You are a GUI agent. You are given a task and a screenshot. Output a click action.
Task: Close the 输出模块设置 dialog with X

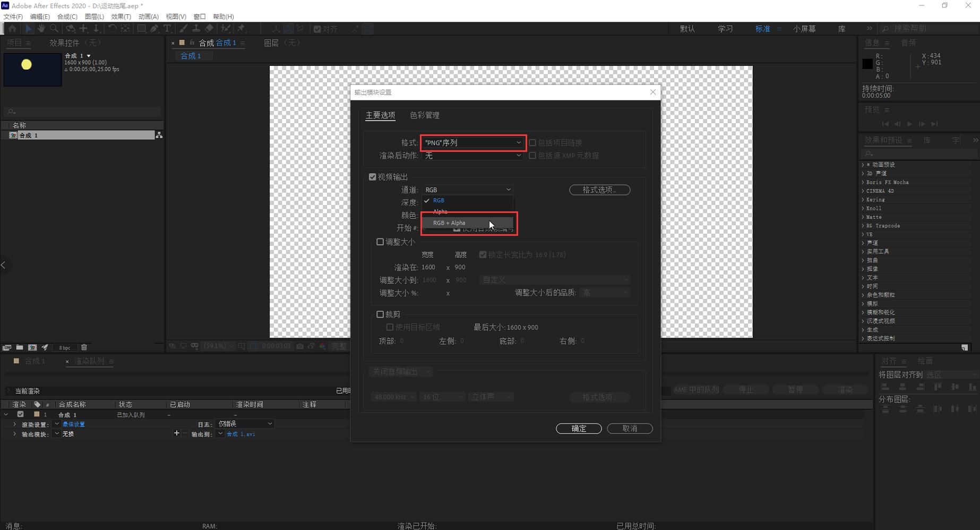tap(653, 92)
